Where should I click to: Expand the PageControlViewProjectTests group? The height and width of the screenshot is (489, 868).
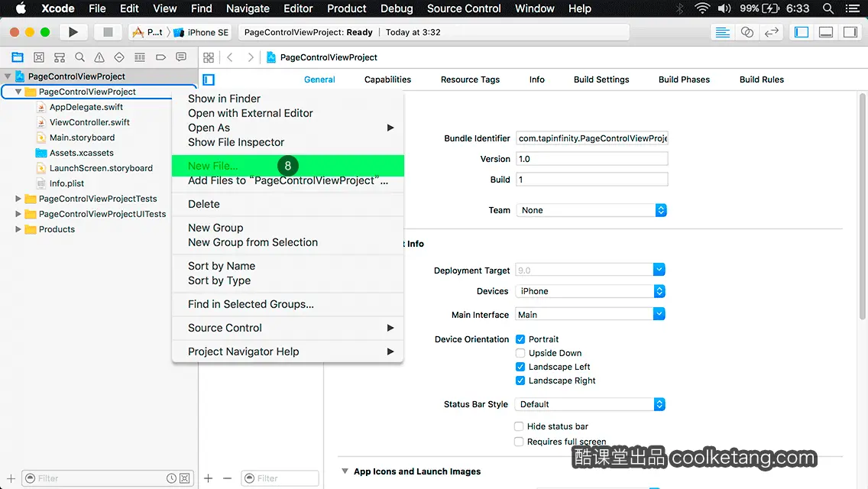coord(18,198)
